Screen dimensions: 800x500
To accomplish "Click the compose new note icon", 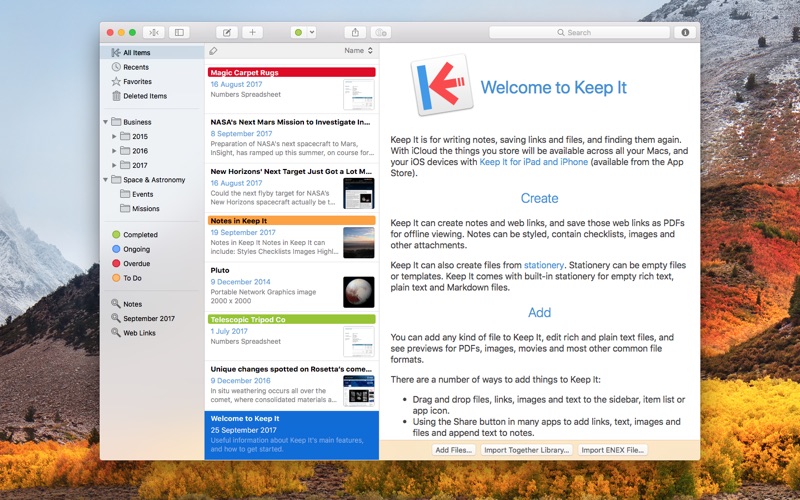I will point(227,32).
